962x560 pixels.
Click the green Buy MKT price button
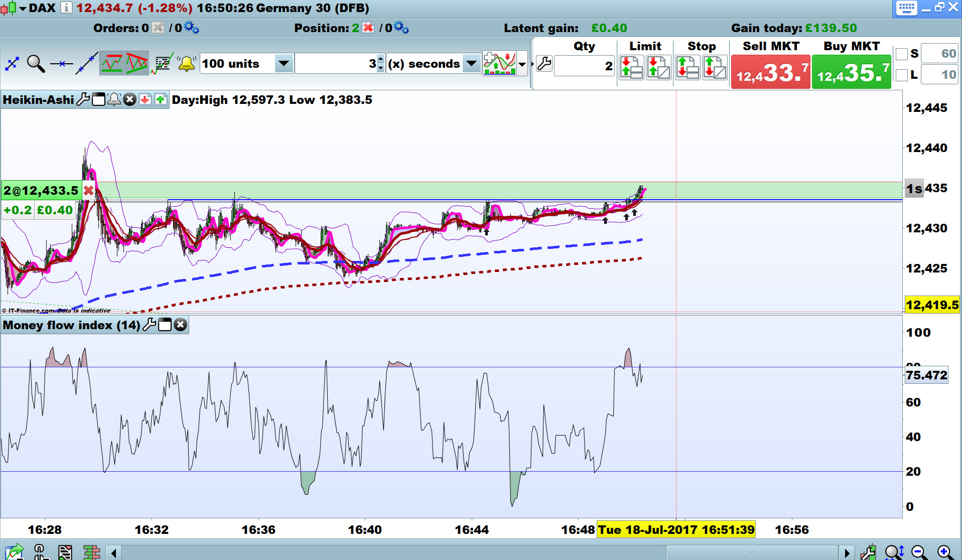pos(852,72)
